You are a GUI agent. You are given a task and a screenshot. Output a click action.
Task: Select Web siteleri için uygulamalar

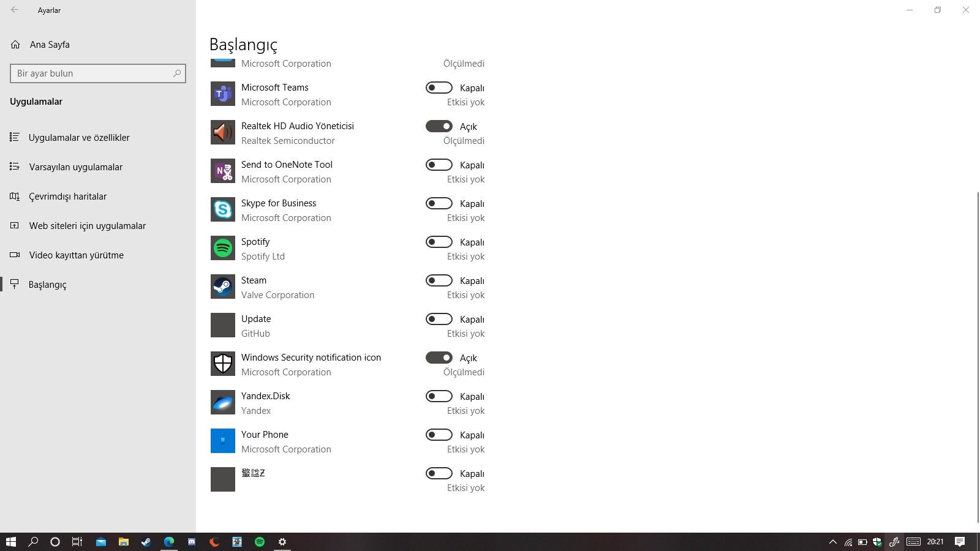[x=98, y=226]
